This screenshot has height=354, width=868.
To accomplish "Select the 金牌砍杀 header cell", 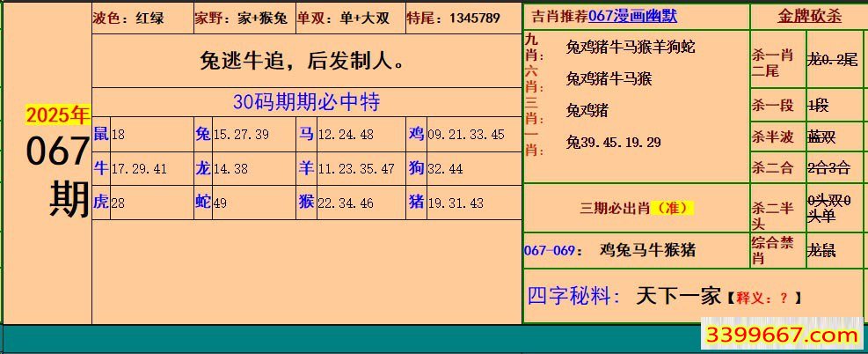I will 809,17.
